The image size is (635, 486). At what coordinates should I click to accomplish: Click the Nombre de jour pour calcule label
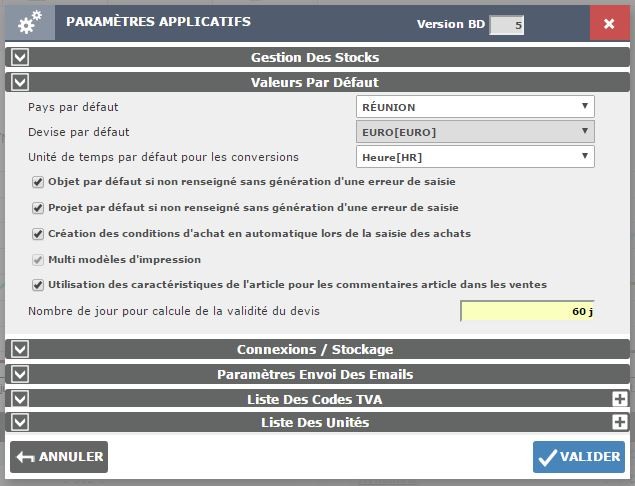point(174,311)
